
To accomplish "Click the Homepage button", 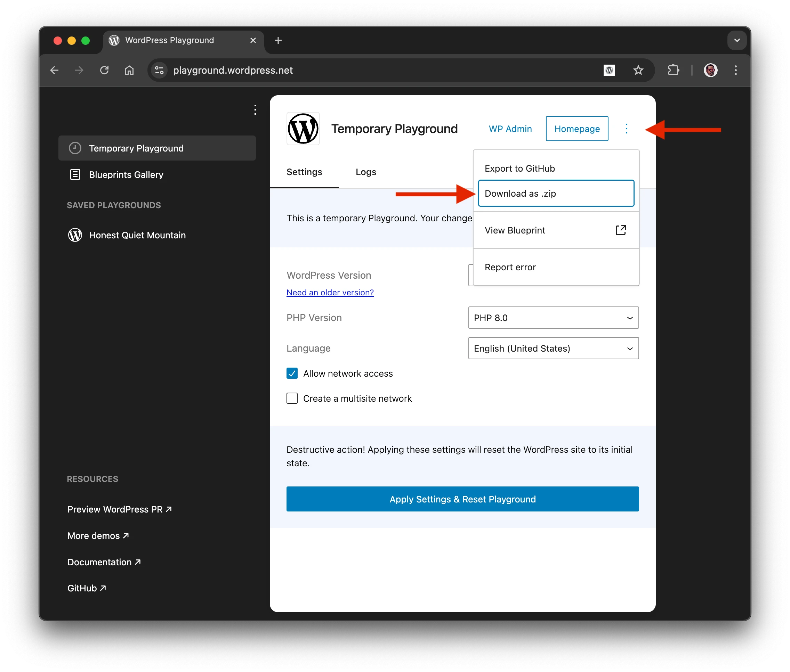I will [x=577, y=129].
